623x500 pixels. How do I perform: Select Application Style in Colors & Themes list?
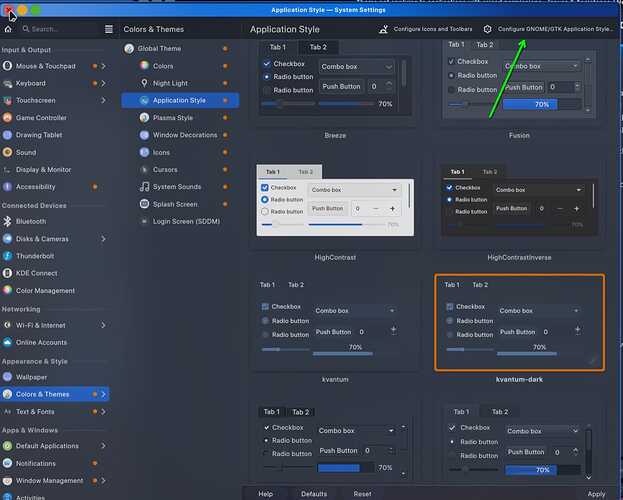point(180,101)
